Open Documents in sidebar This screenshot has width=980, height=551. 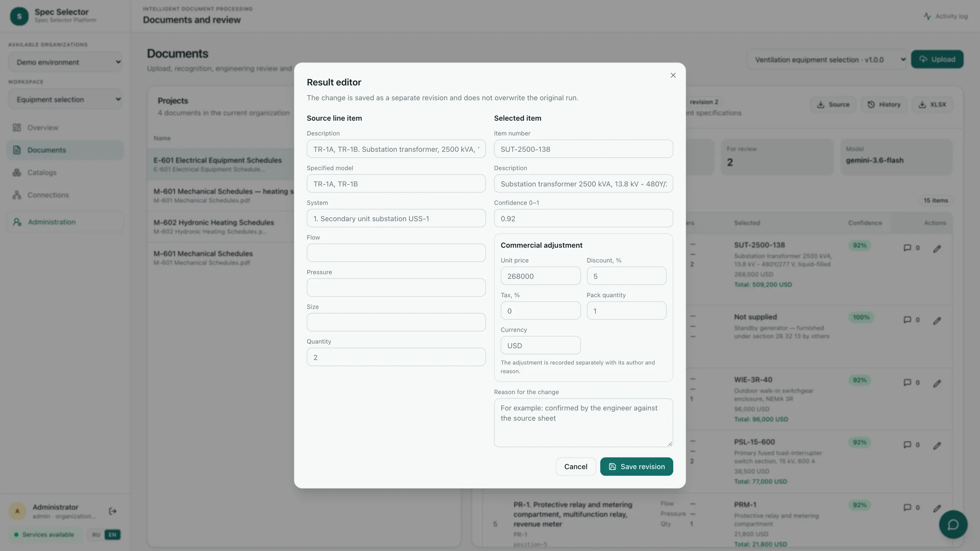[x=65, y=150]
